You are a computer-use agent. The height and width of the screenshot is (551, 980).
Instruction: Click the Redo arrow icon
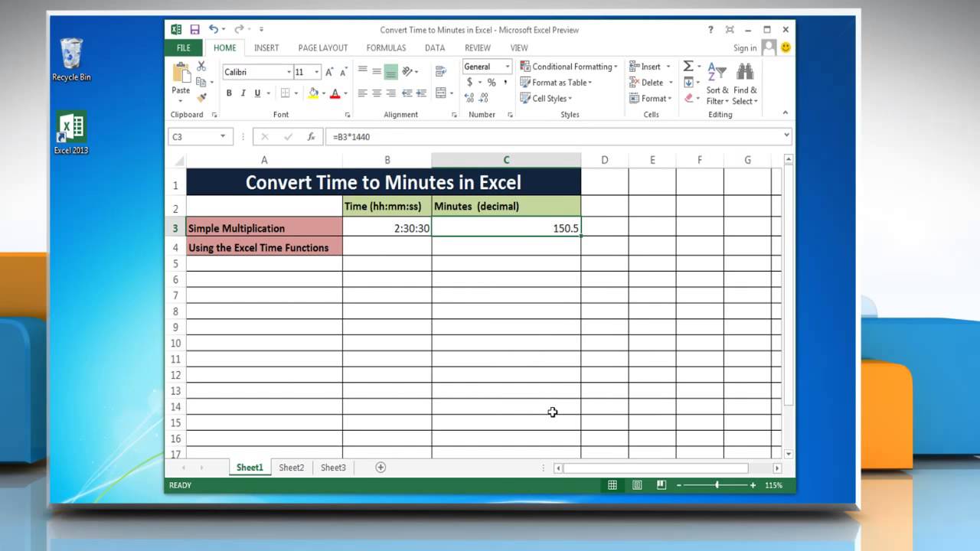click(240, 30)
